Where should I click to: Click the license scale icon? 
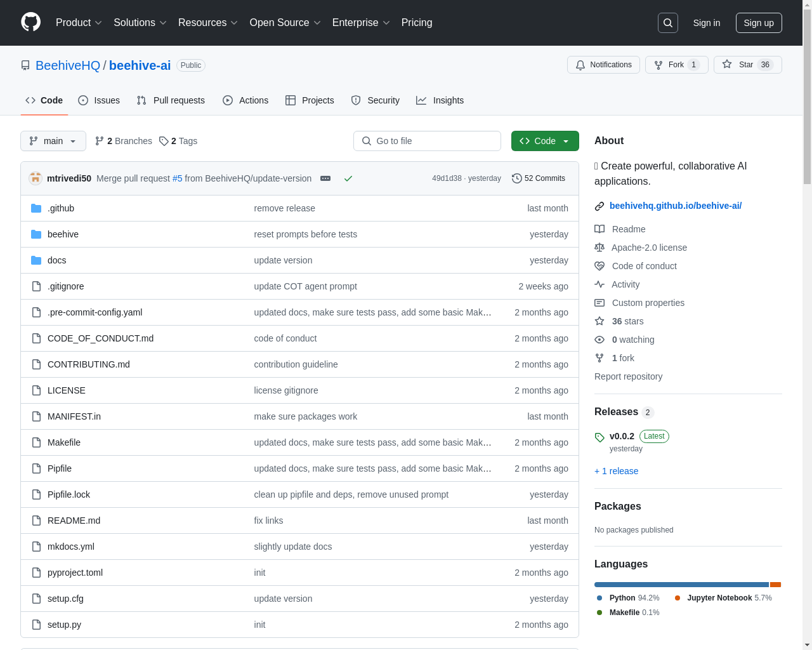click(x=599, y=248)
